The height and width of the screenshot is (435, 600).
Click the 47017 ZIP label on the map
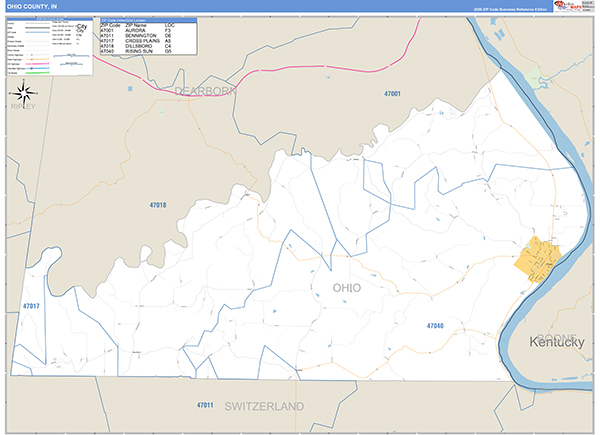coord(31,306)
